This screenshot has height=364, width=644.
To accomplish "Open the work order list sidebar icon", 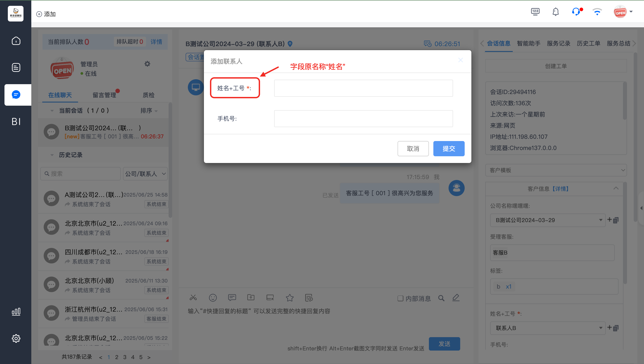I will click(16, 68).
